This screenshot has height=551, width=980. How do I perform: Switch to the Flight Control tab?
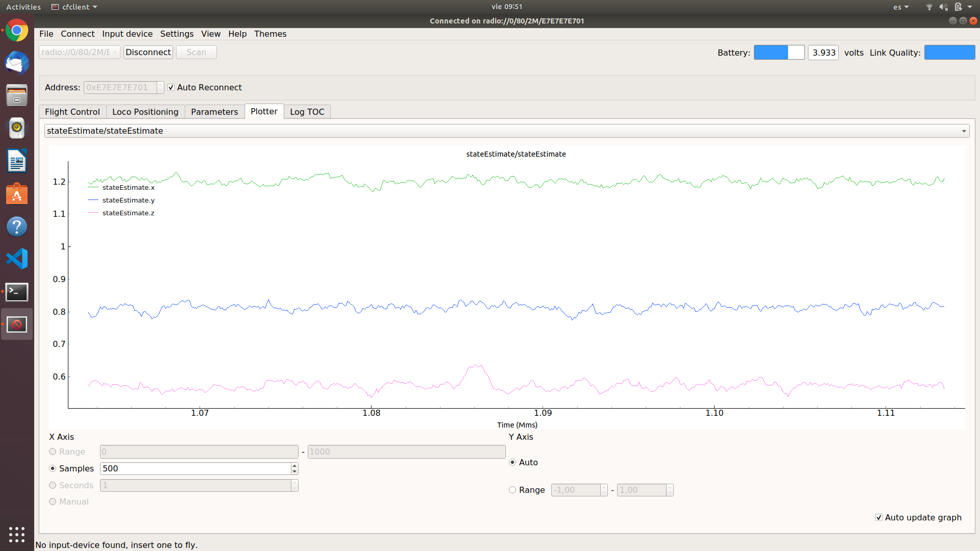pyautogui.click(x=72, y=112)
